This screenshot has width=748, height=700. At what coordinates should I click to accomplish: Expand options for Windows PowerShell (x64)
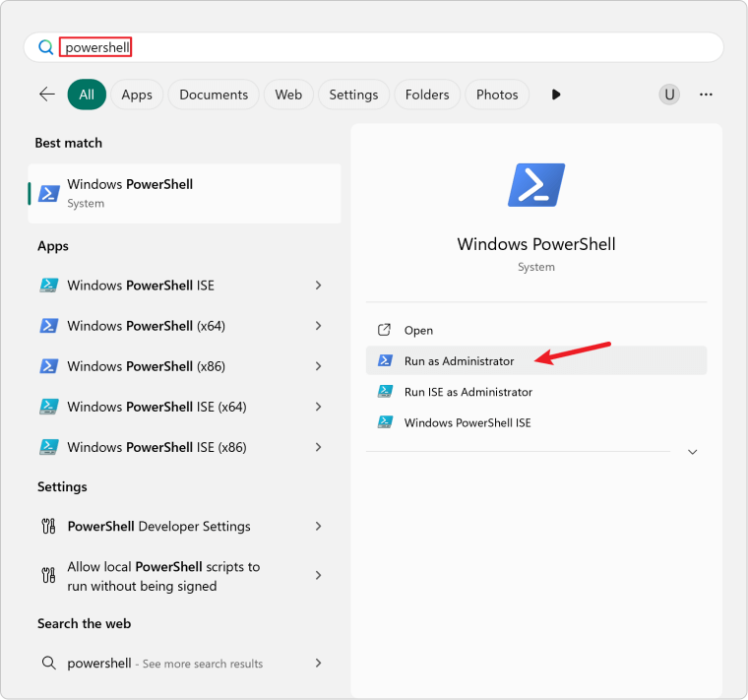318,326
